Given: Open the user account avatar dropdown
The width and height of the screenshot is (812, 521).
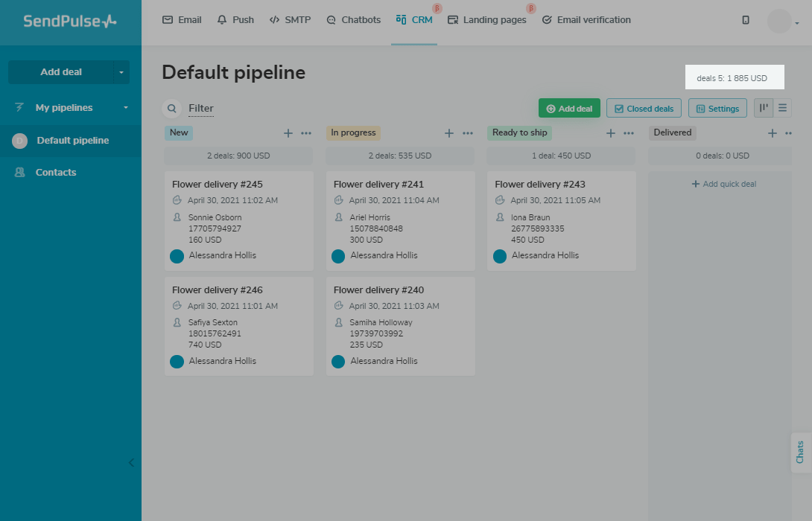Looking at the screenshot, I should coord(782,22).
